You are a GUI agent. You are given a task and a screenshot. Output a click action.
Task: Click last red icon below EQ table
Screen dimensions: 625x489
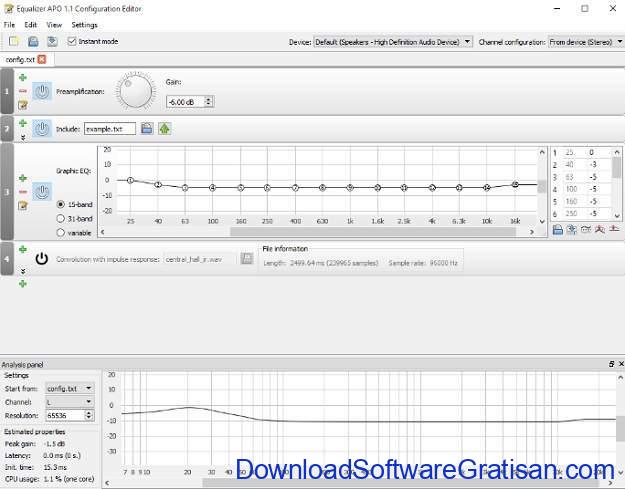pos(614,229)
